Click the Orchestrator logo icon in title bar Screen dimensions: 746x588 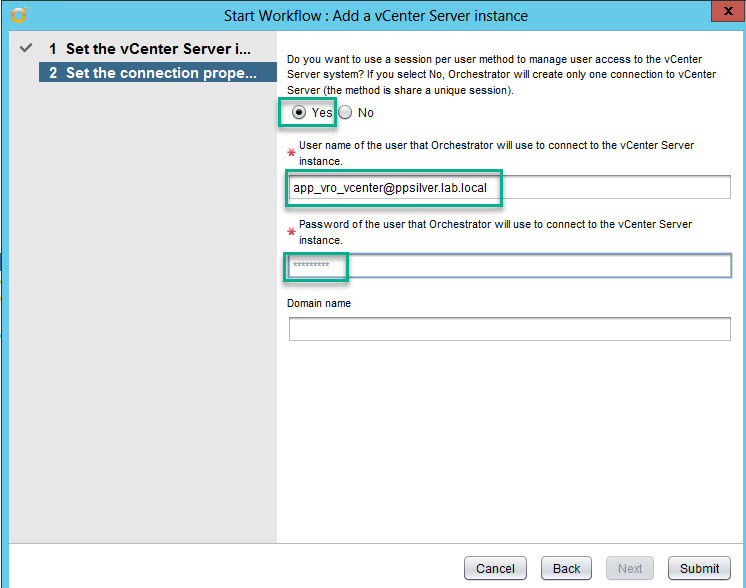(19, 15)
